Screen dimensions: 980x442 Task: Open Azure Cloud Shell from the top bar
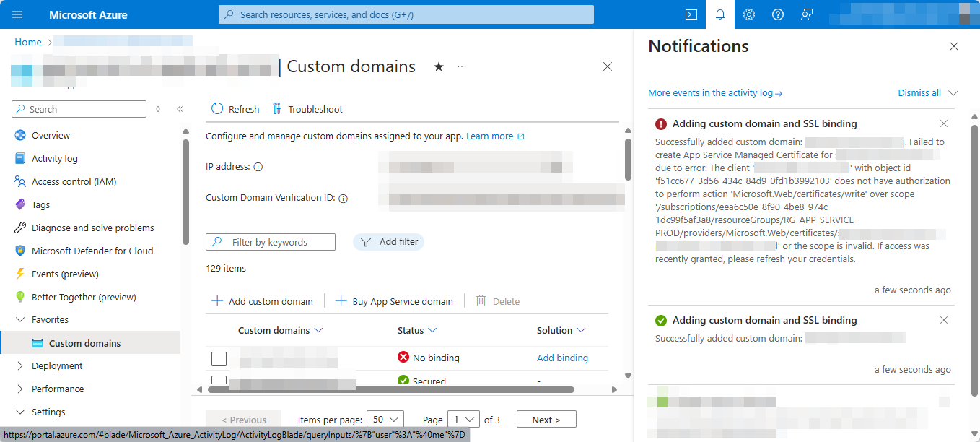(691, 14)
